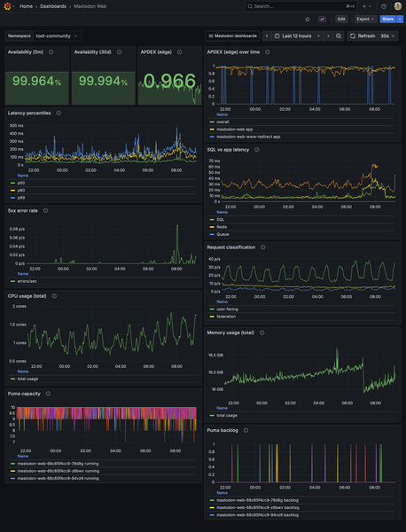This screenshot has width=406, height=532.
Task: Toggle mastodon-web-68c85f4cc9-84vz9 backlog series
Action: (257, 515)
